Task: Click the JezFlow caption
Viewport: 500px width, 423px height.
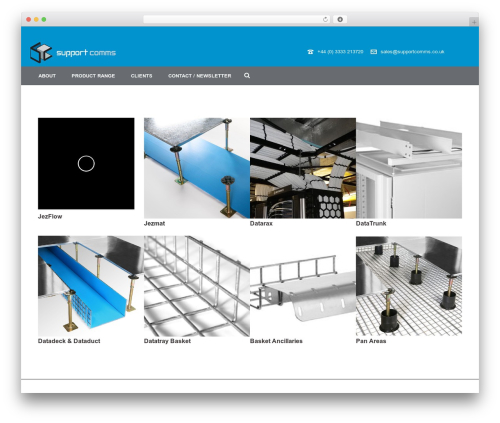Action: [50, 217]
